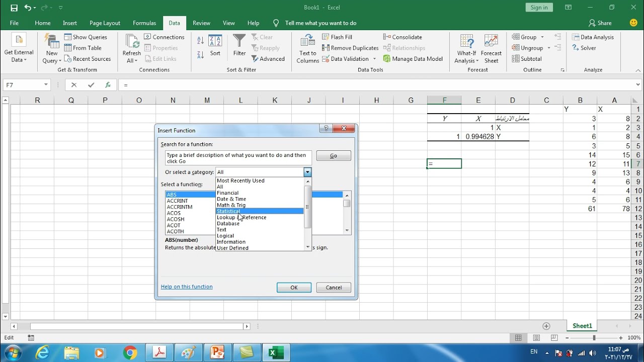This screenshot has height=362, width=644.
Task: Click Manage Data Model
Action: coord(413,59)
